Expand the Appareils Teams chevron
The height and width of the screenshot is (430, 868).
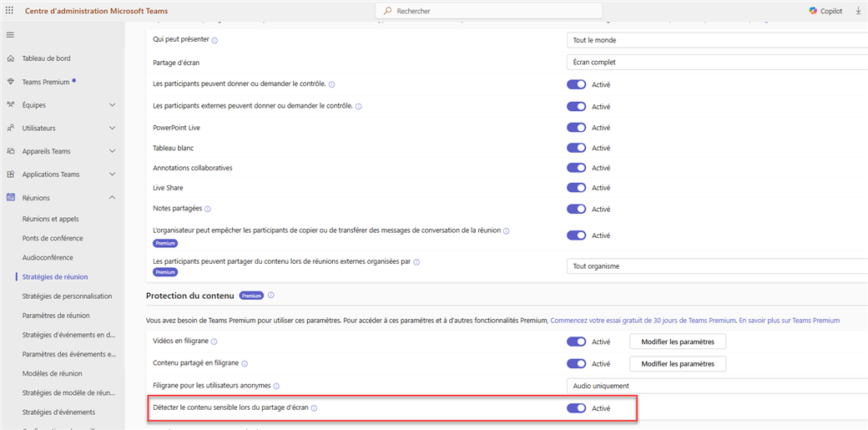pyautogui.click(x=113, y=151)
